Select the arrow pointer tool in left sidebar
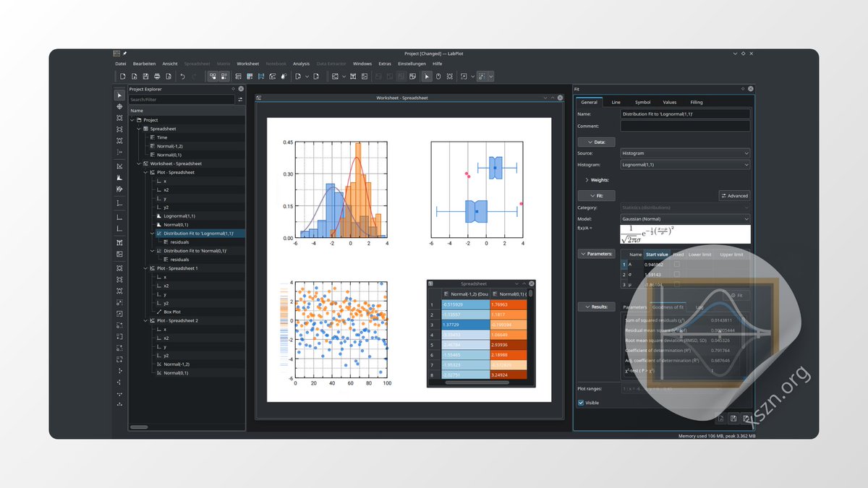Screen dimensions: 868x488 tap(119, 95)
